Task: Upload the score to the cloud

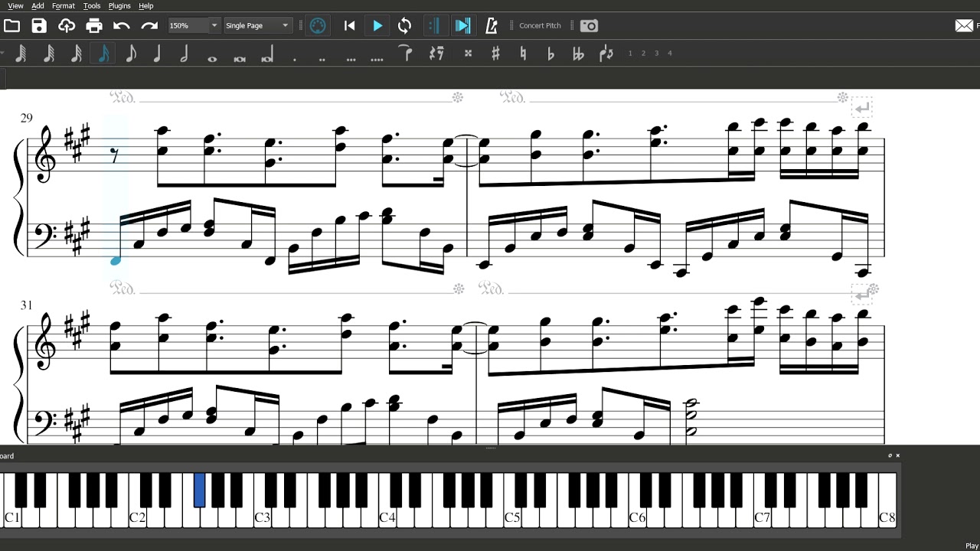Action: coord(67,25)
